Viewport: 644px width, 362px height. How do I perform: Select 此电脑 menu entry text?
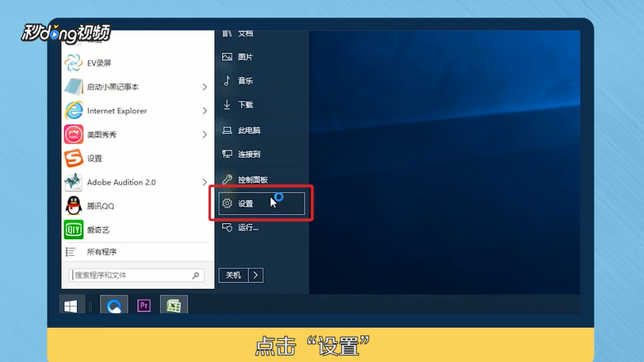click(249, 130)
